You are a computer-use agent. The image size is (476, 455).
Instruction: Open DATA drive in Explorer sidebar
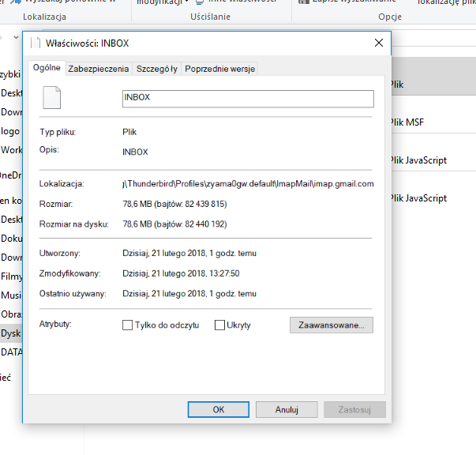(11, 352)
